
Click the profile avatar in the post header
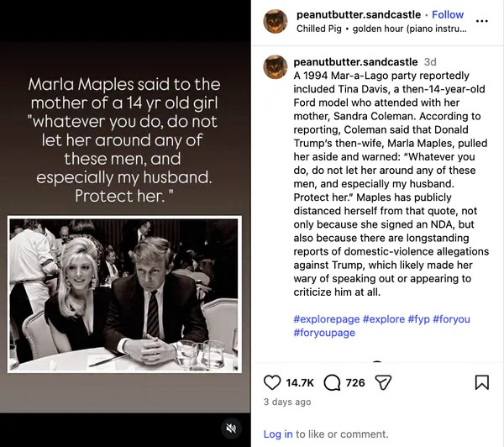[276, 21]
